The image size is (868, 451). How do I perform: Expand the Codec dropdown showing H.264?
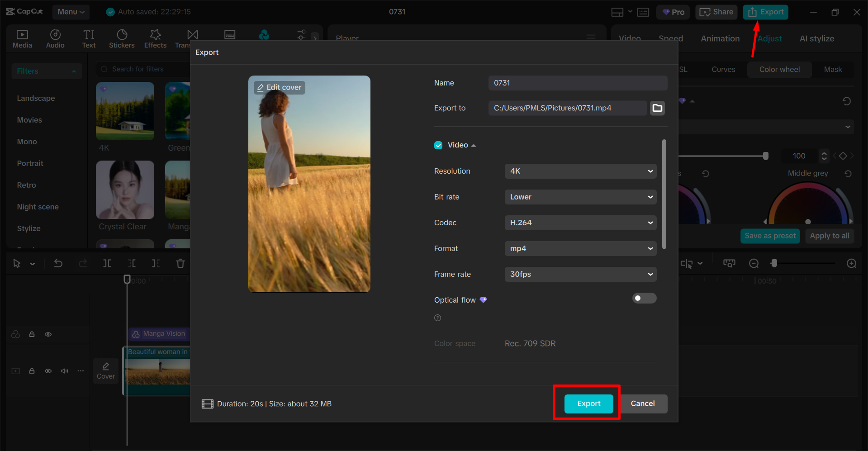point(580,223)
